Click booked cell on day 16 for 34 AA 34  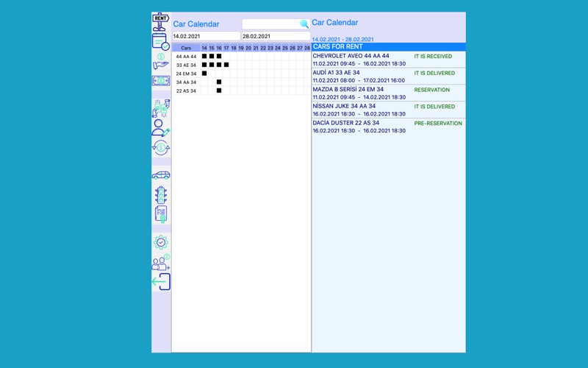219,82
